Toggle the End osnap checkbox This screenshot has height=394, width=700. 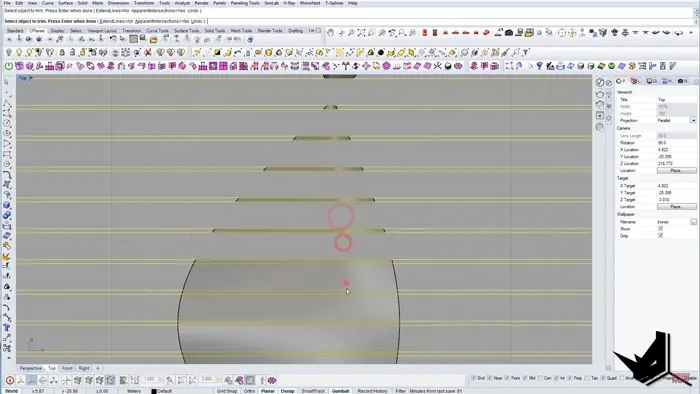point(474,378)
